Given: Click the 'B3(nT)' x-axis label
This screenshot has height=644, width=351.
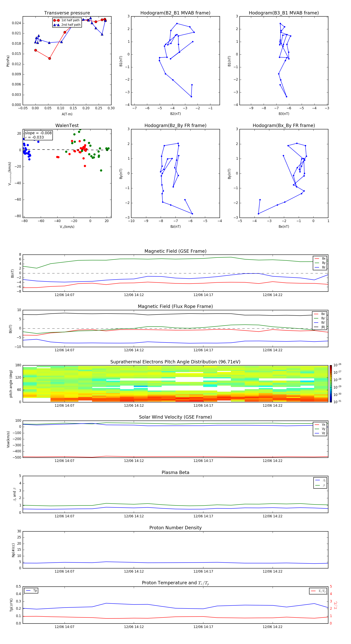Looking at the screenshot, I should [284, 114].
